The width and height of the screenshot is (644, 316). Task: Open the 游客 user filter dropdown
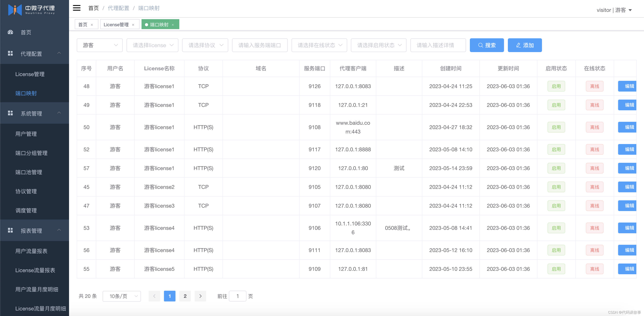point(100,45)
